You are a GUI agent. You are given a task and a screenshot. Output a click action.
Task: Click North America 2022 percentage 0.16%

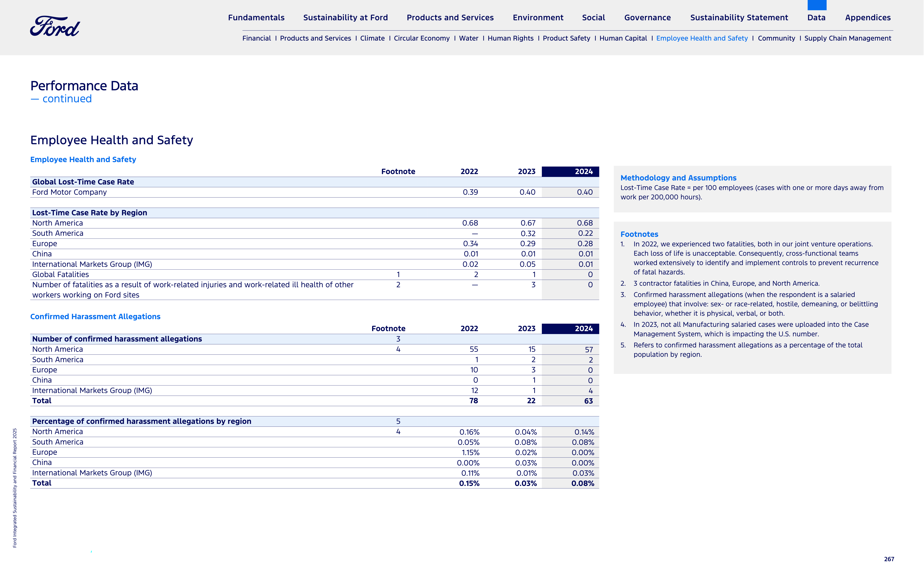[469, 432]
